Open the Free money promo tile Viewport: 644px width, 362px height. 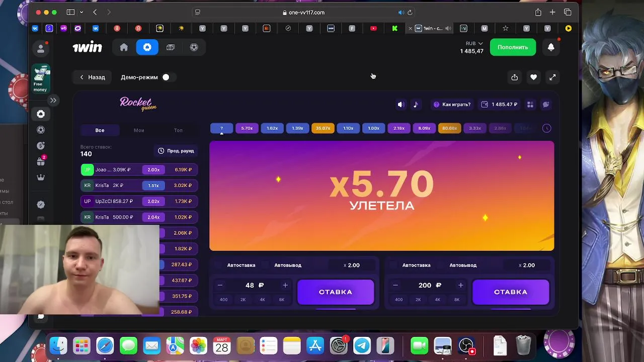41,79
